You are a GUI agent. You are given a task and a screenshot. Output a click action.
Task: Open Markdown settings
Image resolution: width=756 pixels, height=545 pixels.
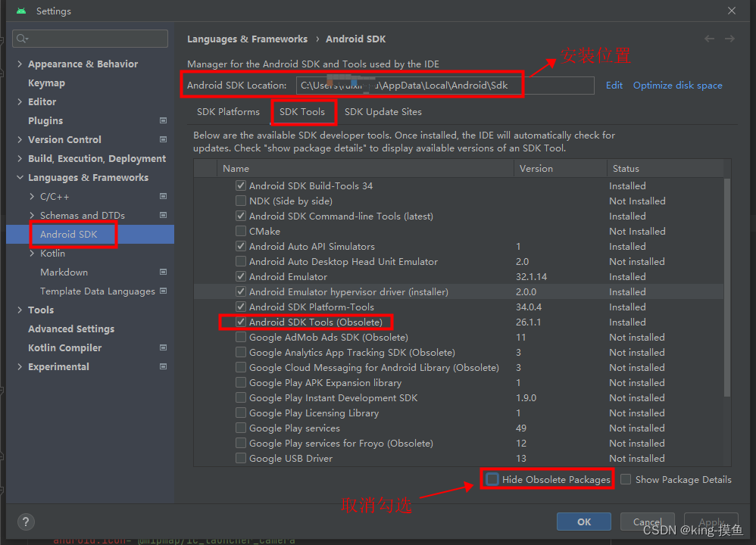point(64,272)
